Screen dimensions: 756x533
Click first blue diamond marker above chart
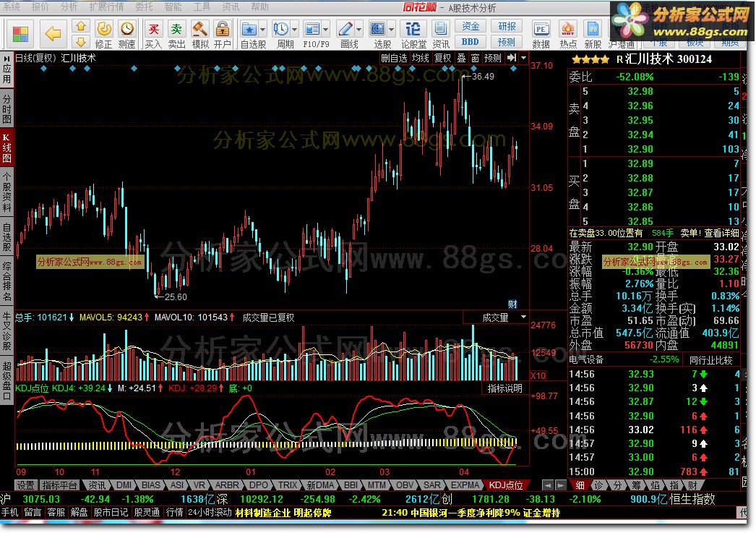pyautogui.click(x=43, y=69)
